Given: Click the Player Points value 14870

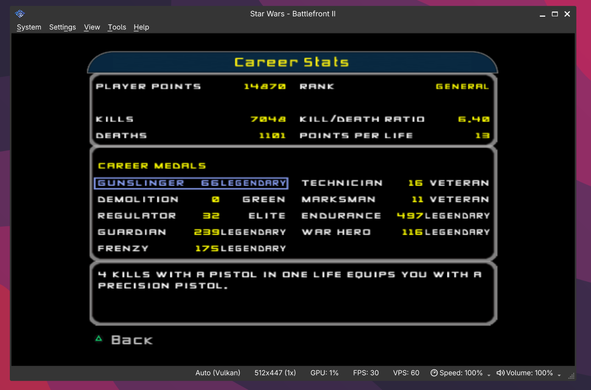Looking at the screenshot, I should point(265,87).
